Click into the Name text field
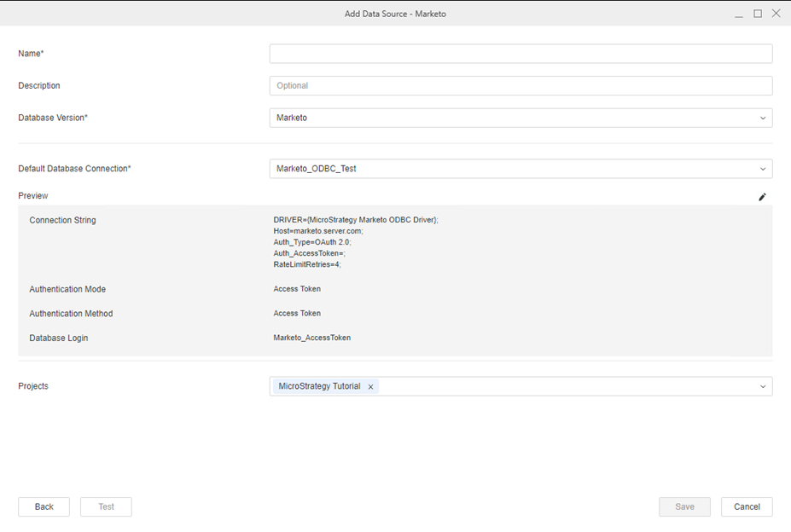The height and width of the screenshot is (532, 791). point(521,54)
